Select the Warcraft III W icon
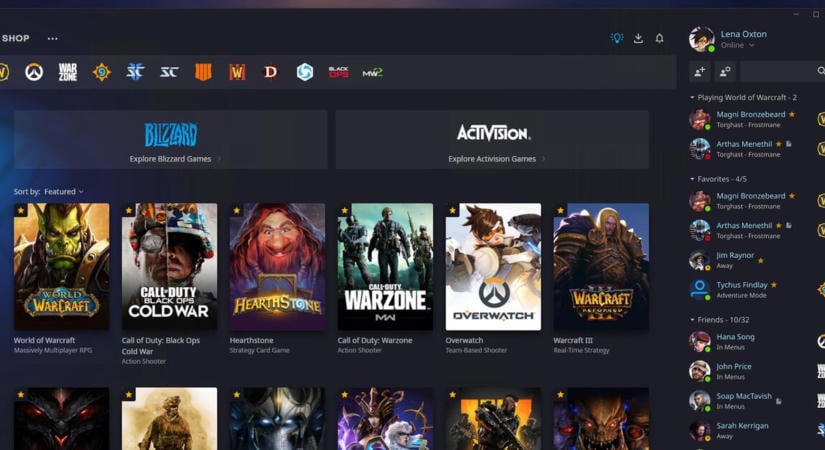This screenshot has width=825, height=450. (x=237, y=72)
